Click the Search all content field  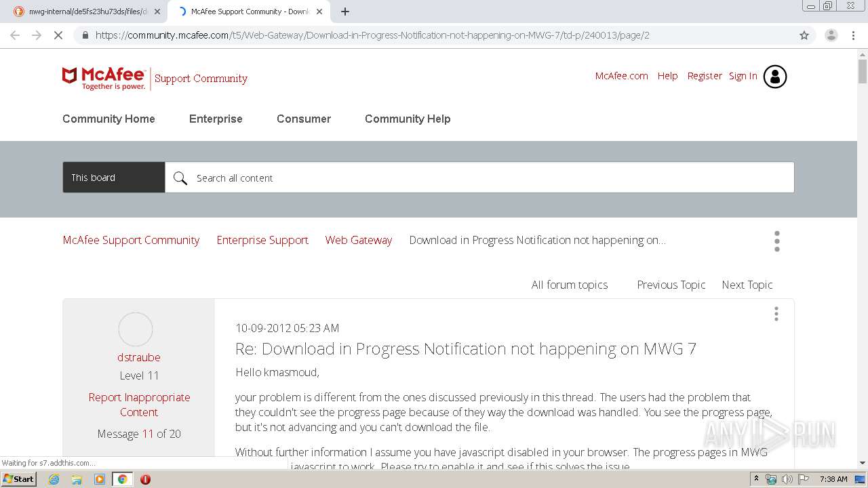(x=479, y=178)
